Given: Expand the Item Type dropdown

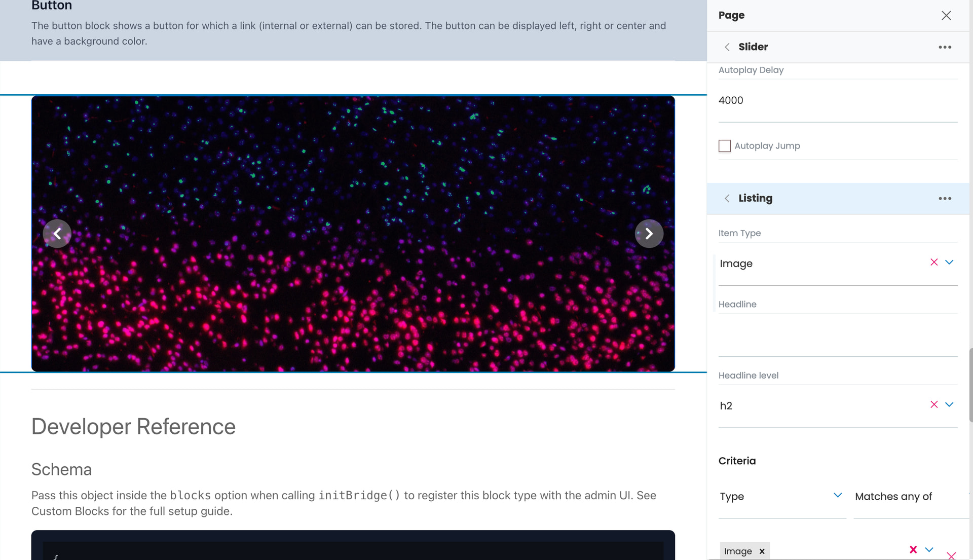Looking at the screenshot, I should 949,262.
